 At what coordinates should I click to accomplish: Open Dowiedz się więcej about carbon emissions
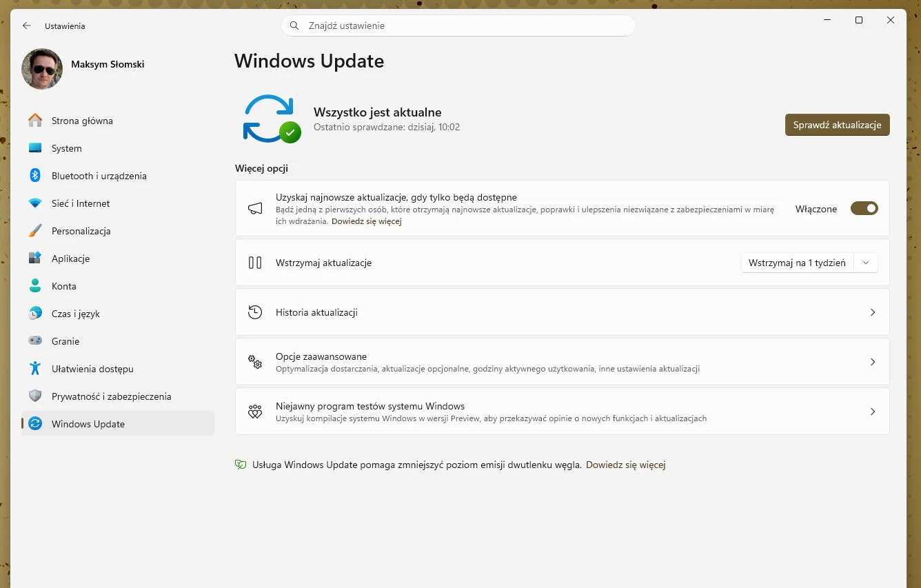click(625, 465)
